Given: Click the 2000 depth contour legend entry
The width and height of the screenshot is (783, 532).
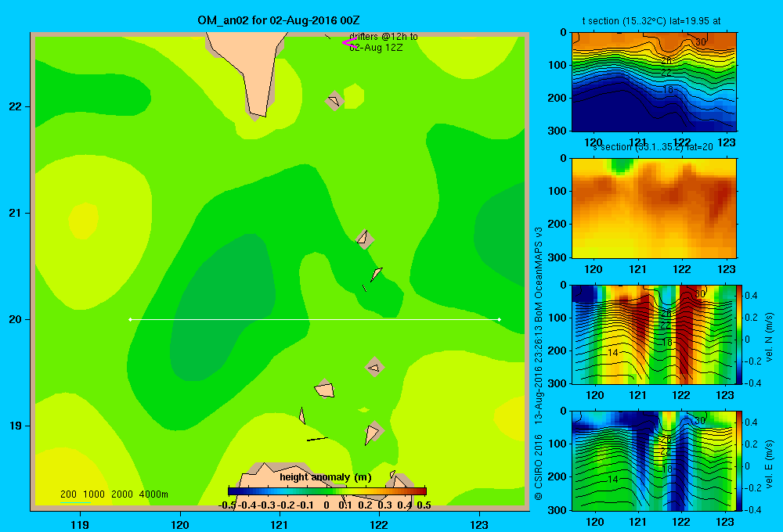Looking at the screenshot, I should [x=122, y=494].
